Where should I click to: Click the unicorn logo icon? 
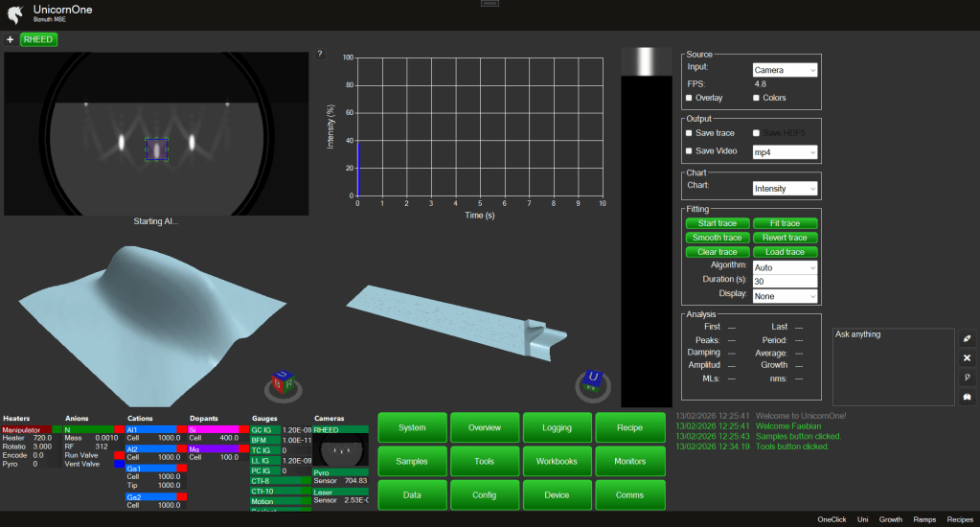pyautogui.click(x=14, y=12)
